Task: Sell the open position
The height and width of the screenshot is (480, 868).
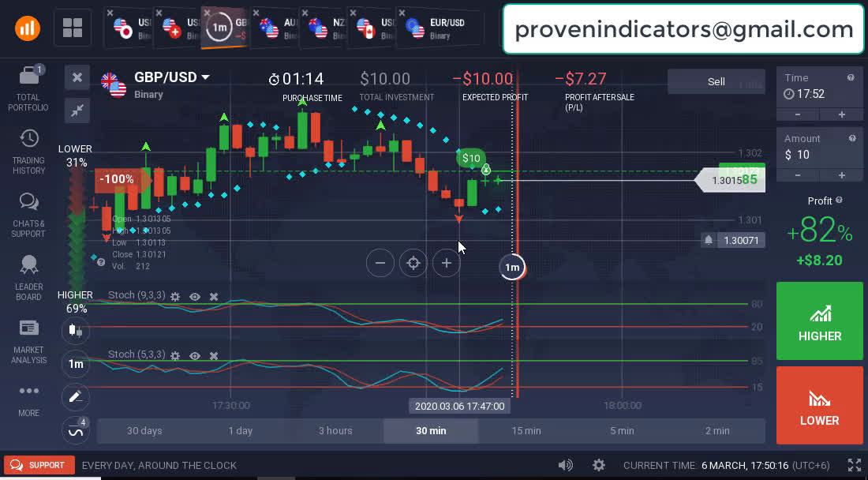Action: (716, 81)
